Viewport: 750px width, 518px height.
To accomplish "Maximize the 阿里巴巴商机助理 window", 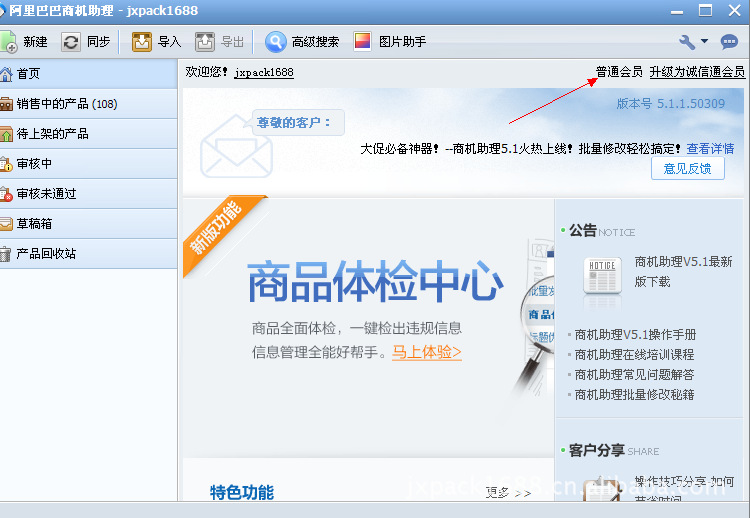I will tap(706, 11).
